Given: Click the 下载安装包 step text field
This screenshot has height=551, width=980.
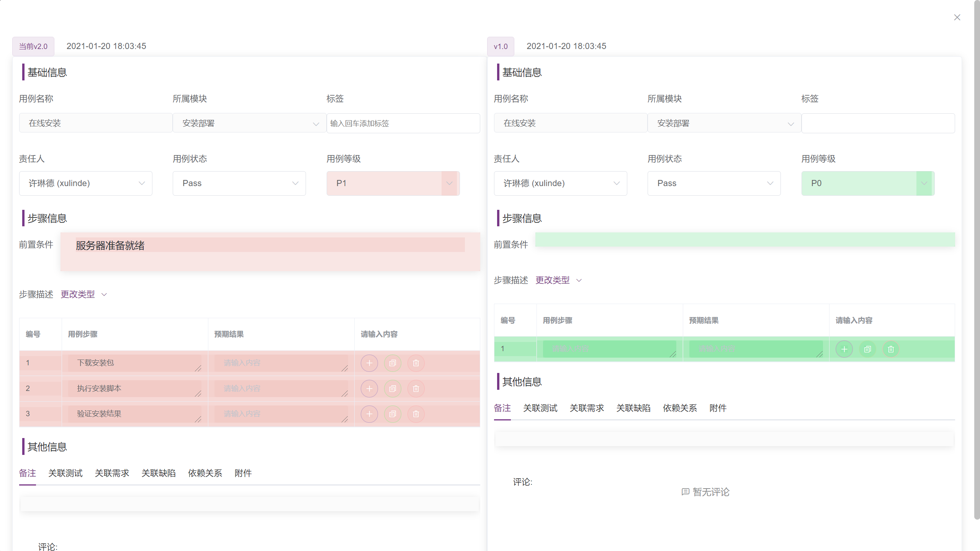Looking at the screenshot, I should 134,363.
